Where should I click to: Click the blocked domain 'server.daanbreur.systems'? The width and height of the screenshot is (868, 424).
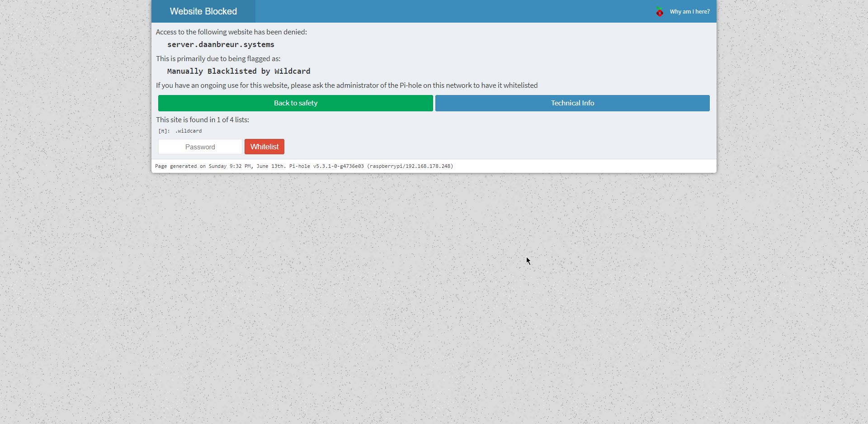tap(221, 44)
